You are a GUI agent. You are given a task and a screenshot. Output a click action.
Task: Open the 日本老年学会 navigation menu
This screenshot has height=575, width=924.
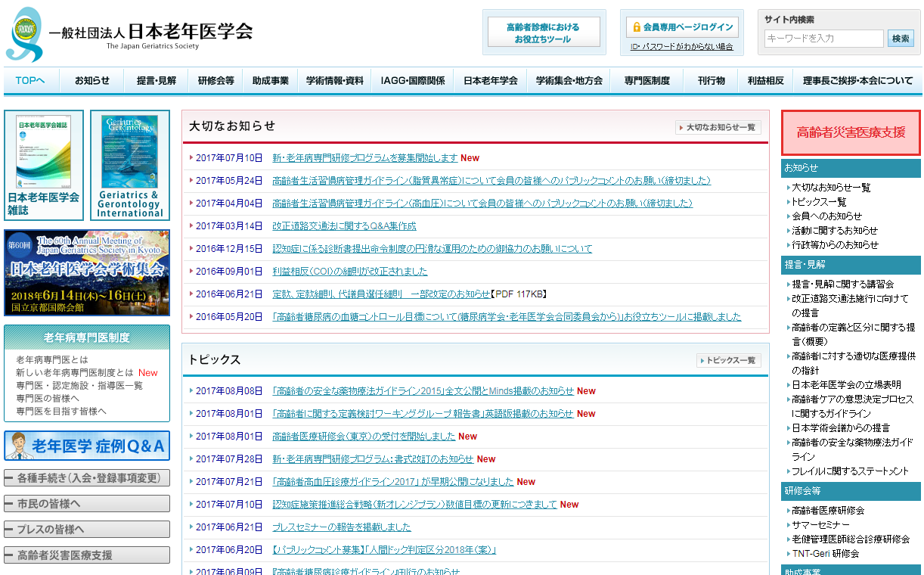click(x=491, y=80)
